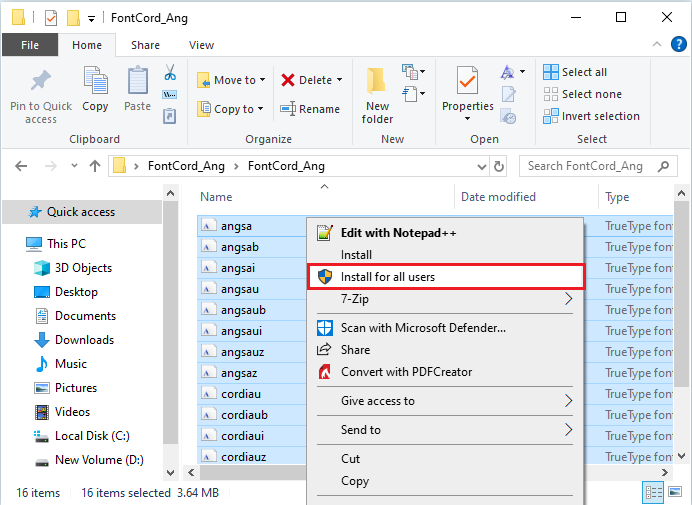The width and height of the screenshot is (692, 505).
Task: Refresh the folder view in the address bar
Action: [x=499, y=166]
